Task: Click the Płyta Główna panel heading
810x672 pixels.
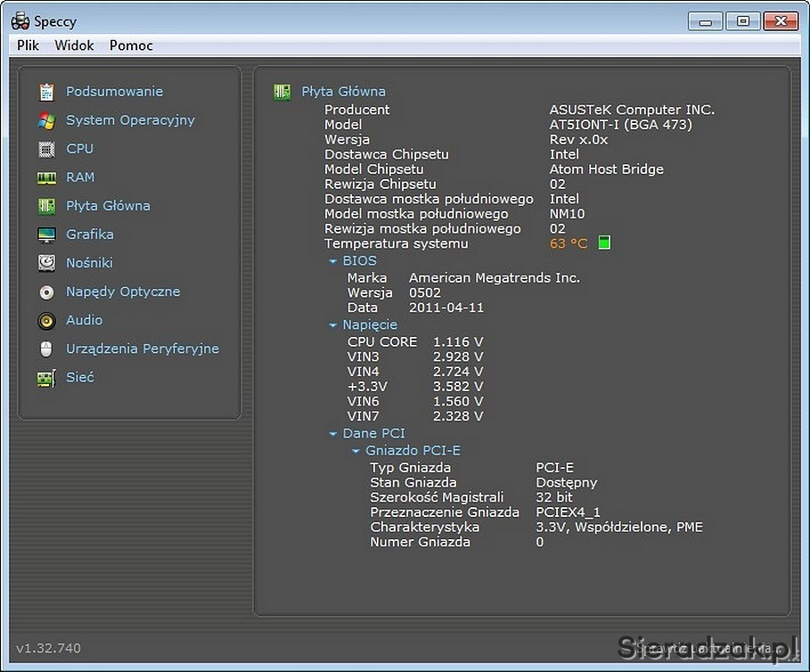Action: [344, 92]
